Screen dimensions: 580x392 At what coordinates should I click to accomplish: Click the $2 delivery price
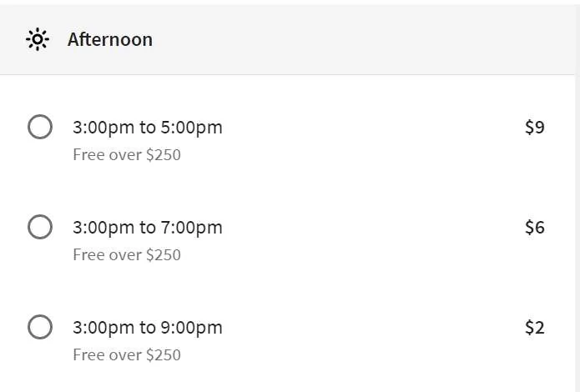pyautogui.click(x=534, y=328)
